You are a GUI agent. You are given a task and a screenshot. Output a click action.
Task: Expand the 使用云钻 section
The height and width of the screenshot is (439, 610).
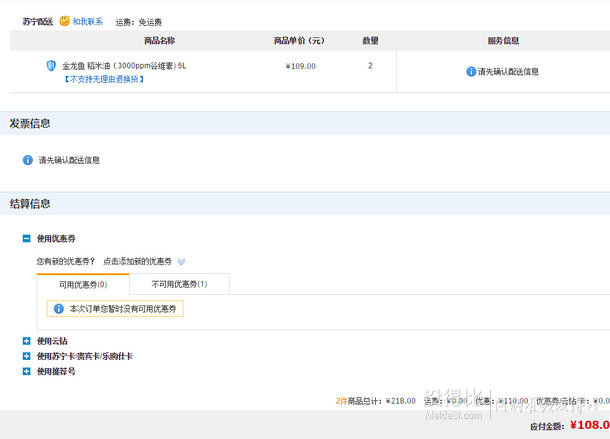[26, 341]
